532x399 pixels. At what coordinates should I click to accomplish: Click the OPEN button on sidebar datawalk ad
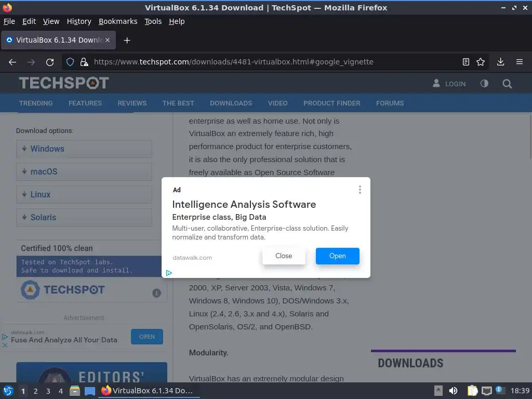tap(147, 337)
